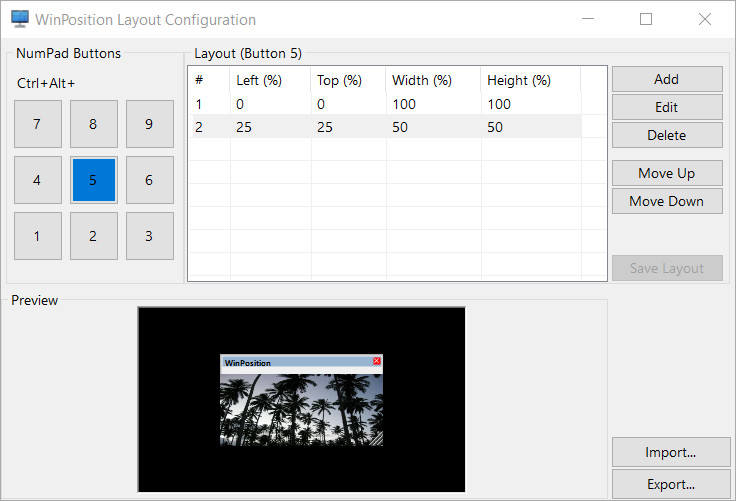This screenshot has width=736, height=501.
Task: Click the resize grip in preview window
Action: [376, 439]
